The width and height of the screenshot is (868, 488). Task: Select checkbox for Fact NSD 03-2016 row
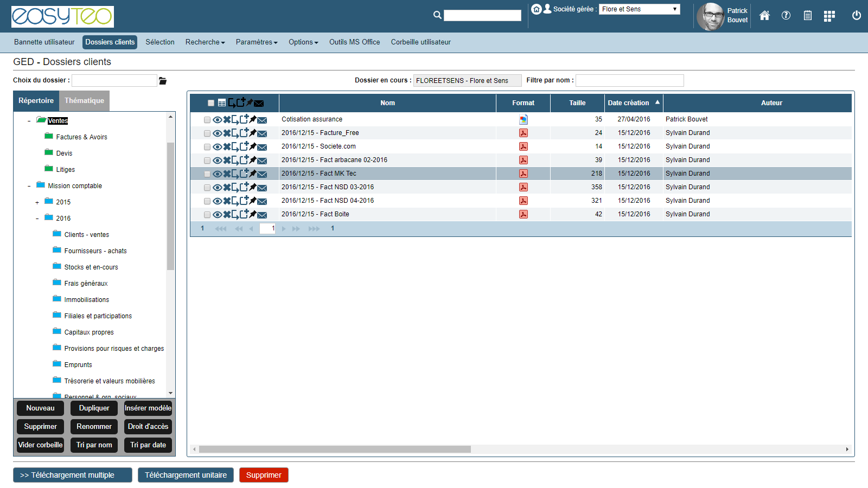pyautogui.click(x=207, y=188)
